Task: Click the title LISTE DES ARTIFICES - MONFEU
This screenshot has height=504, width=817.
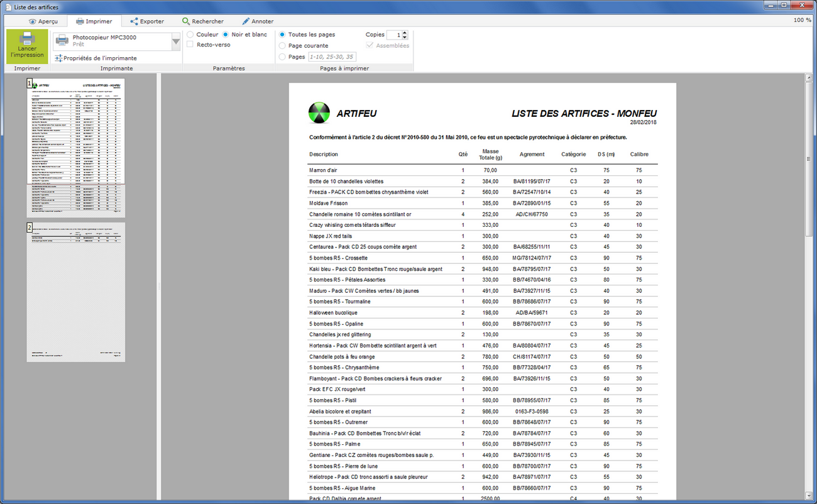Action: pos(584,114)
